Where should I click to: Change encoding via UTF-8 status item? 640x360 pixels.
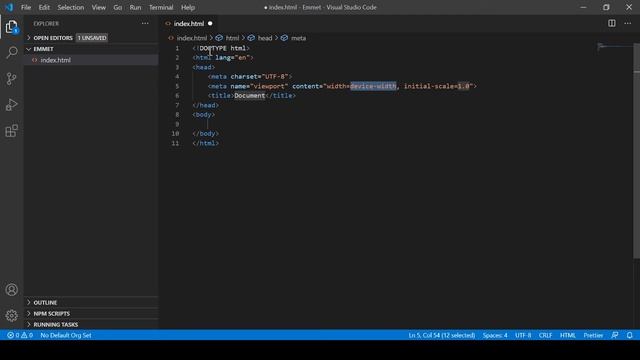coord(523,335)
